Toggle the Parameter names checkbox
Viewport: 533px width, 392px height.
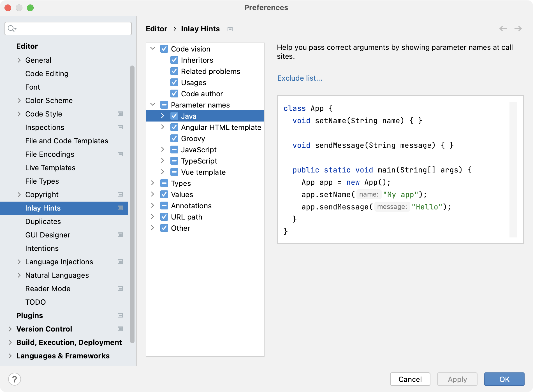(164, 105)
